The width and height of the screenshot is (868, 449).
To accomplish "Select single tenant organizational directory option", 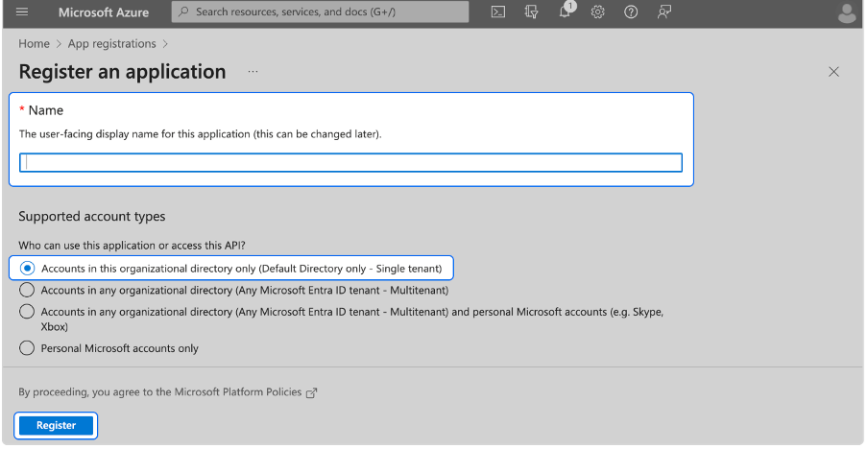I will [x=27, y=268].
